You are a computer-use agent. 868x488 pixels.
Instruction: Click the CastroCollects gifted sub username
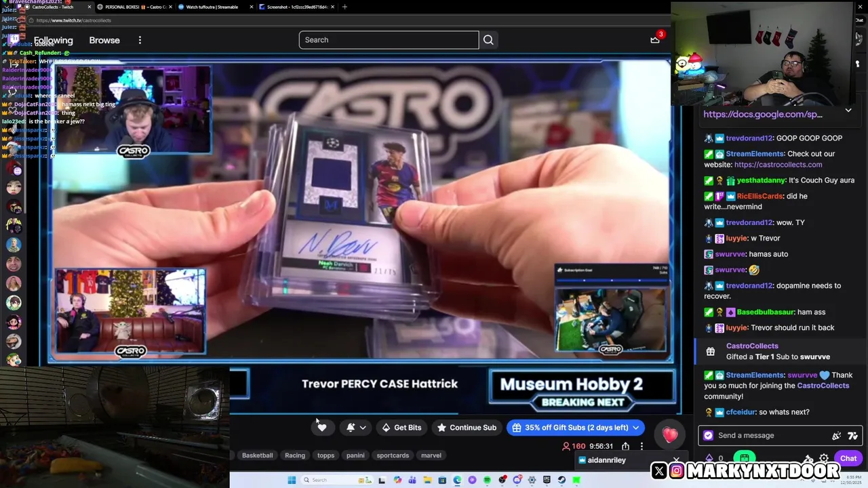pos(752,346)
